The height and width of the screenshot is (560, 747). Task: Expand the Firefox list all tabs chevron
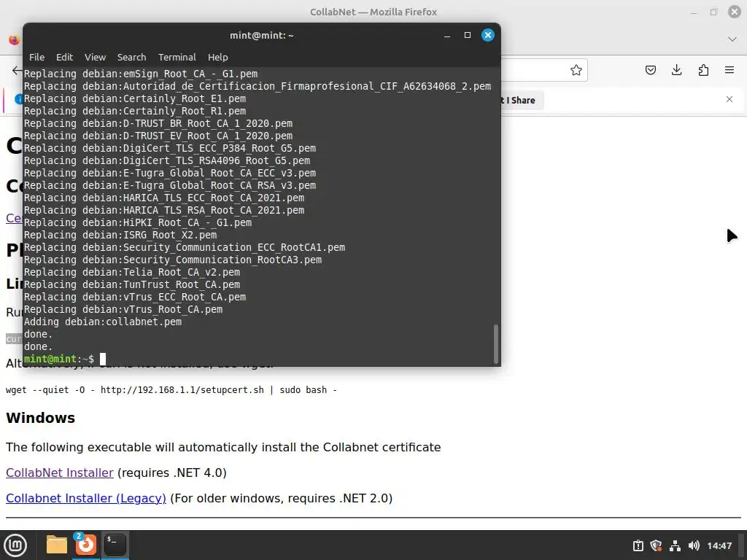tap(732, 39)
